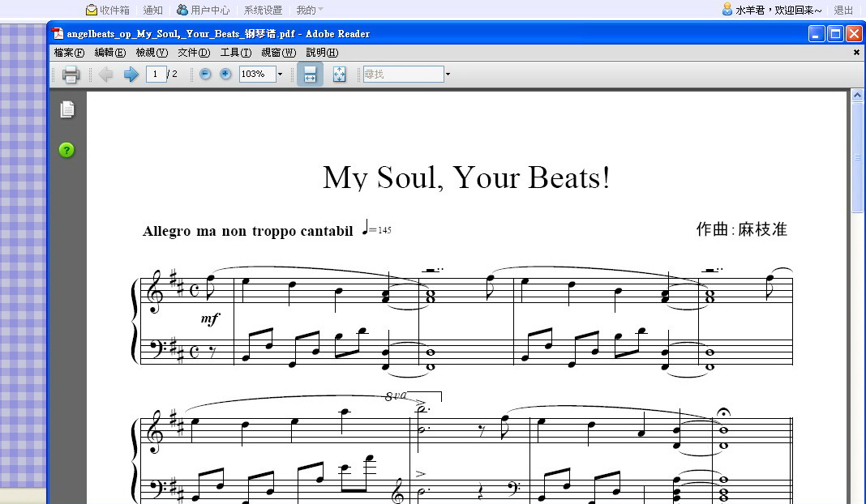The height and width of the screenshot is (504, 866).
Task: Fit one full page icon
Action: (339, 74)
